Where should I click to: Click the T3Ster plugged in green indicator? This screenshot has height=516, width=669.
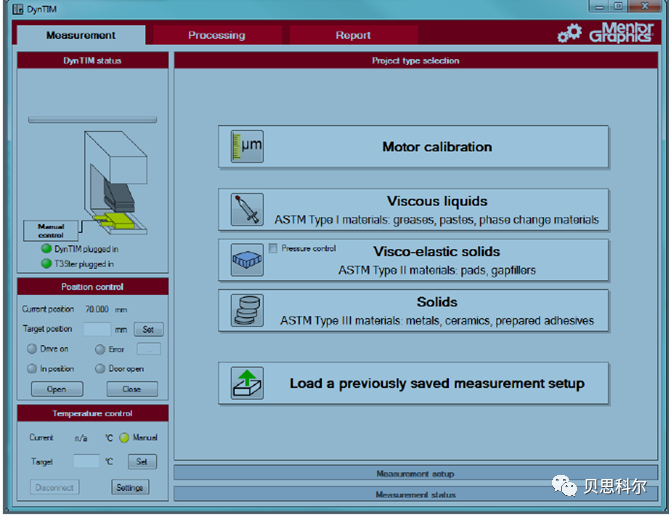(x=46, y=263)
